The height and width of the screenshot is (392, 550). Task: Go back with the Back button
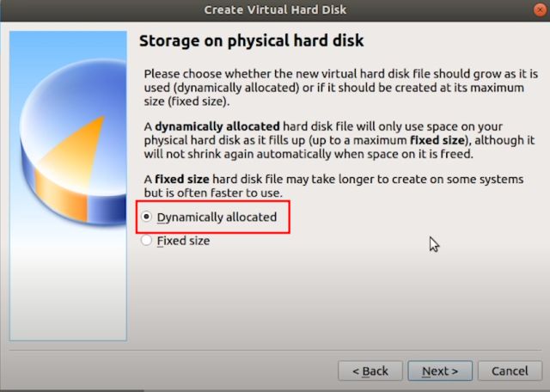tap(370, 371)
